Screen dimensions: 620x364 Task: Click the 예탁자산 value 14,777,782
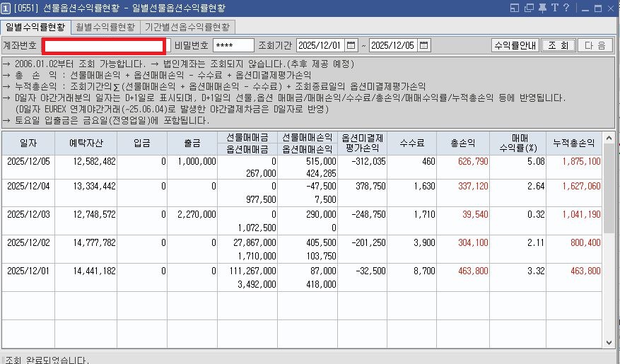point(95,242)
